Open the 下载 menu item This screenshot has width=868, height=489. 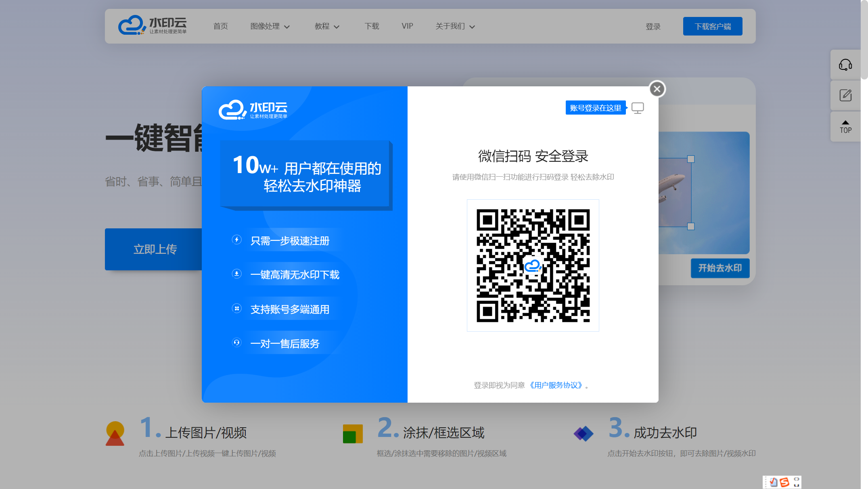tap(372, 26)
